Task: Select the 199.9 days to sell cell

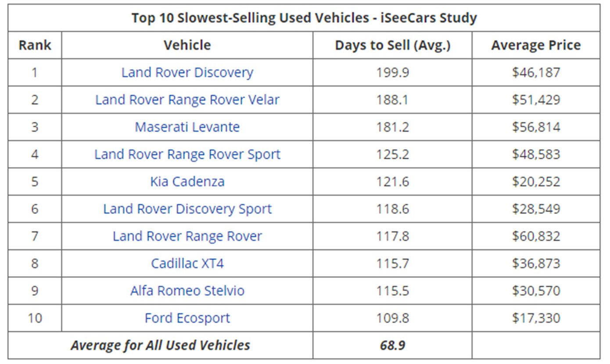Action: point(393,72)
